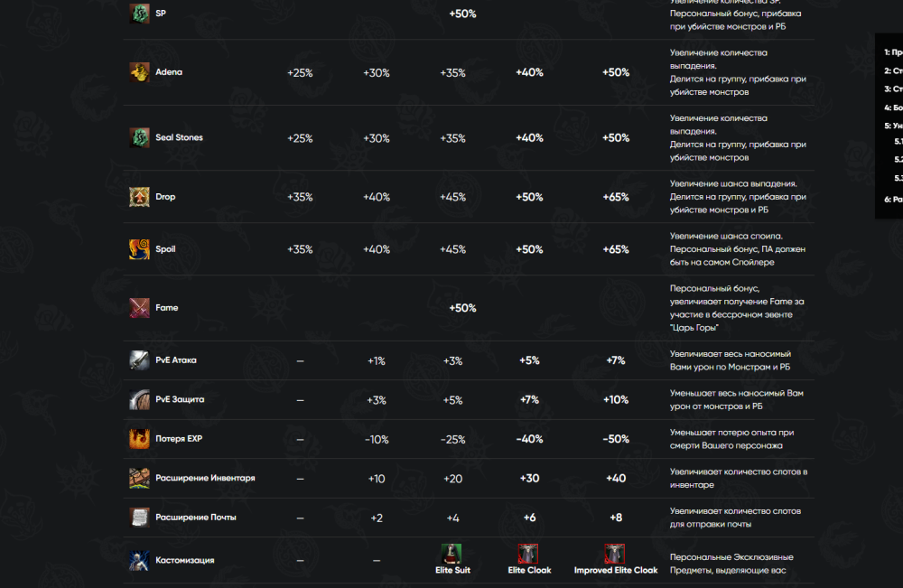The width and height of the screenshot is (903, 588).
Task: Select the Elite Cloak item thumbnail
Action: (x=528, y=554)
